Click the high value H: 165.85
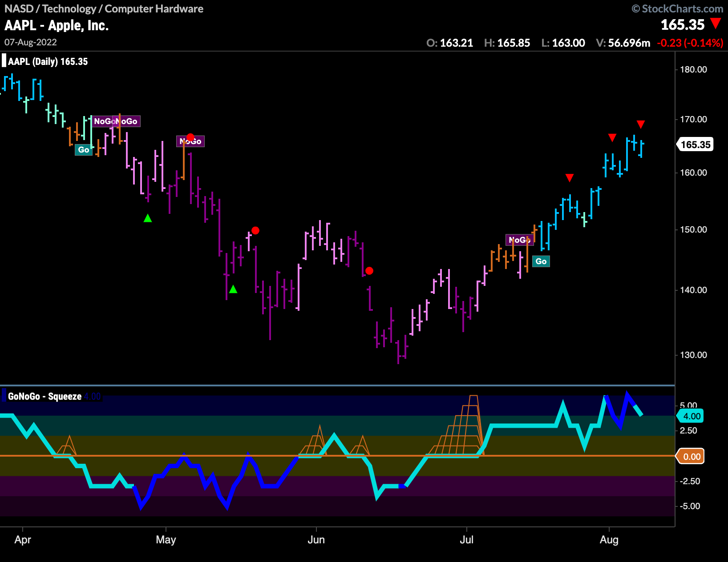 [x=507, y=43]
